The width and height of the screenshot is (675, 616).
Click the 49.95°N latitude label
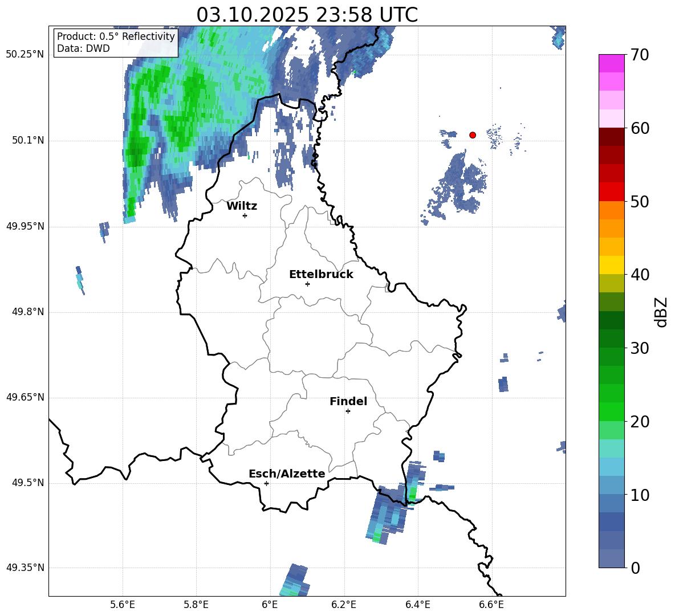(25, 226)
